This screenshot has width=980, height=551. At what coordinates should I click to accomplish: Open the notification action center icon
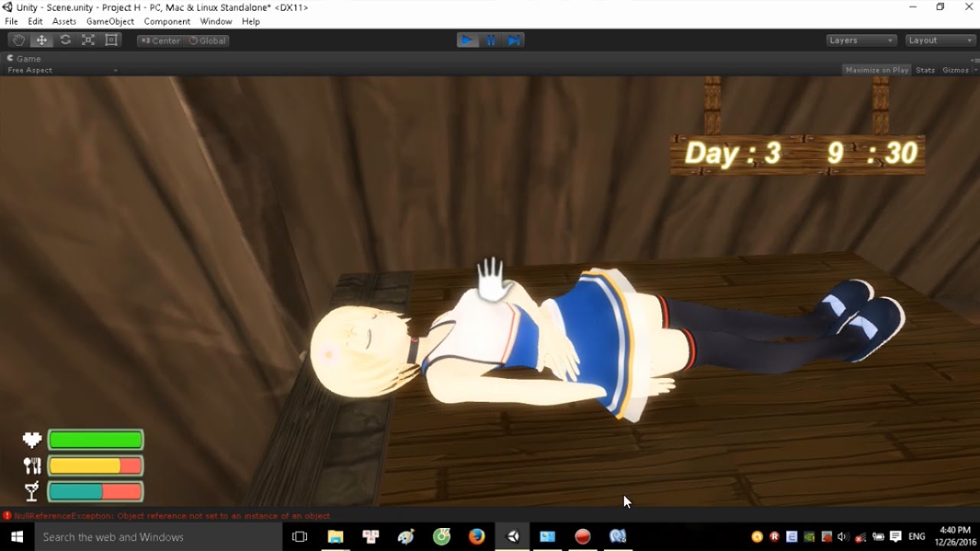[895, 536]
